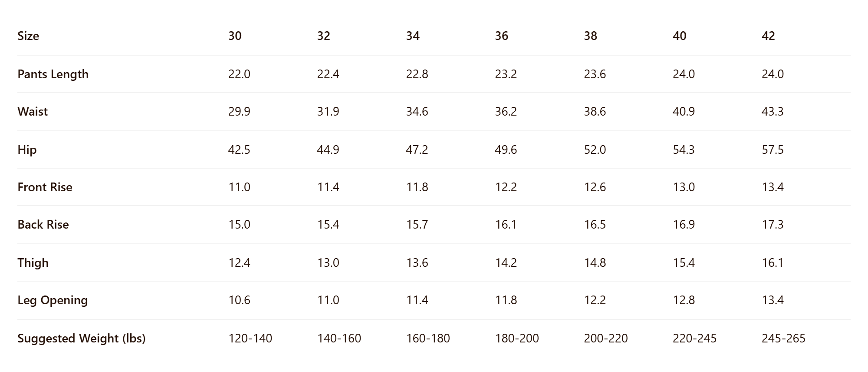The width and height of the screenshot is (868, 372).
Task: Click thigh value 15.4 for size 40
Action: point(684,263)
